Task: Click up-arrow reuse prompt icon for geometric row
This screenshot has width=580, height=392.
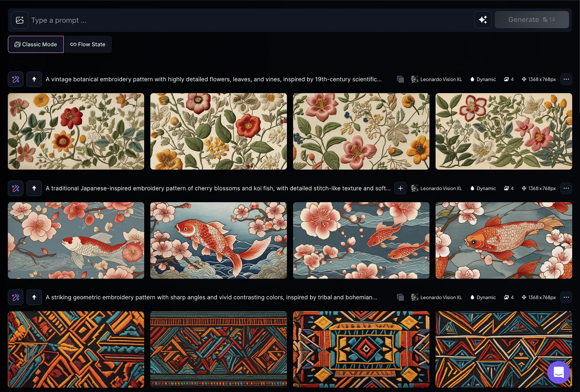Action: pos(34,297)
